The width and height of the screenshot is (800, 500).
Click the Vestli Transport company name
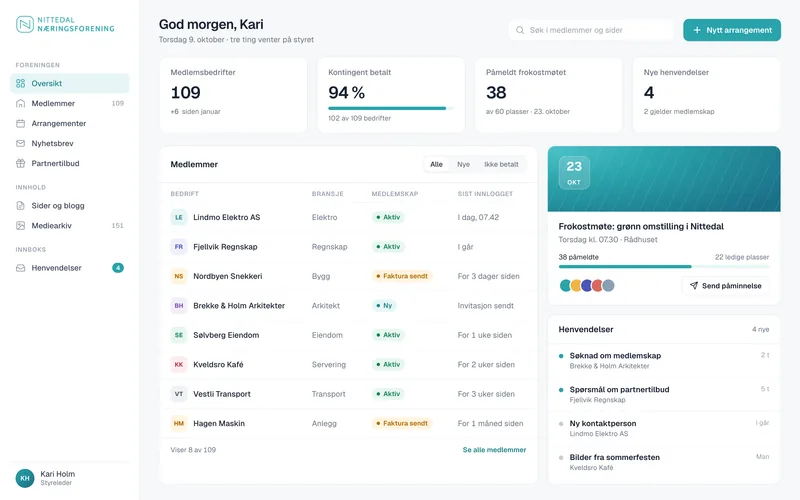pos(222,394)
